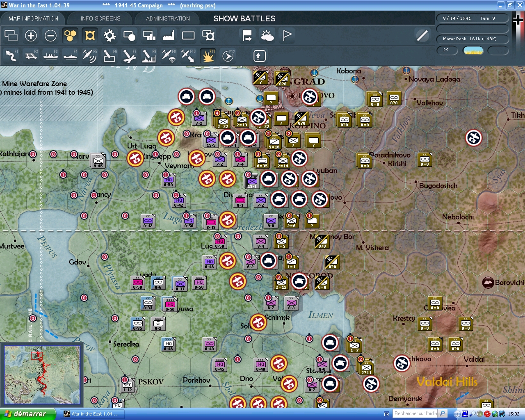Click the bar chart panel icon

(149, 36)
